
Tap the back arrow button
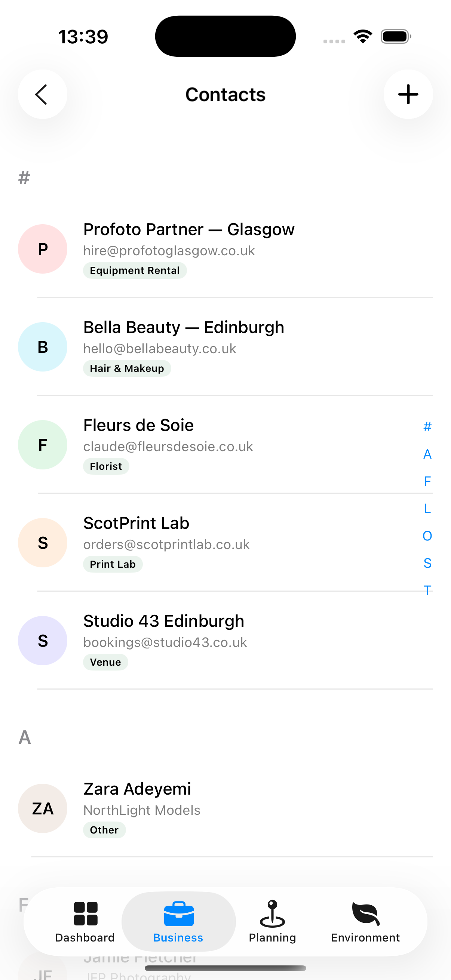click(43, 94)
